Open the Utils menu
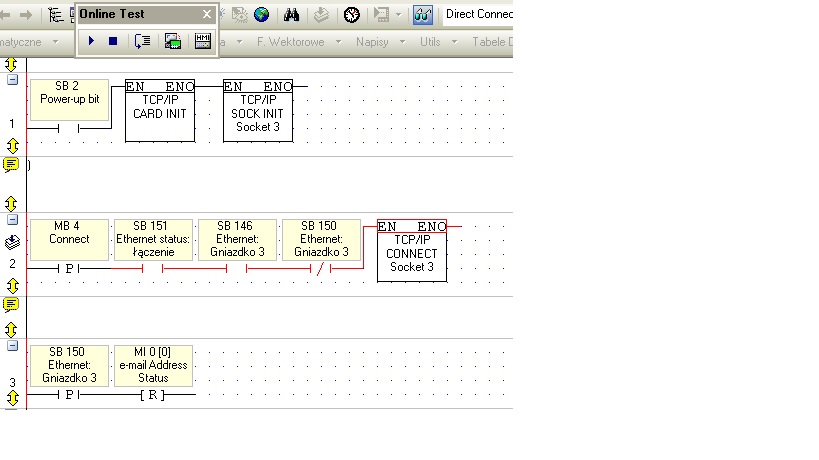The image size is (819, 460). click(x=430, y=42)
